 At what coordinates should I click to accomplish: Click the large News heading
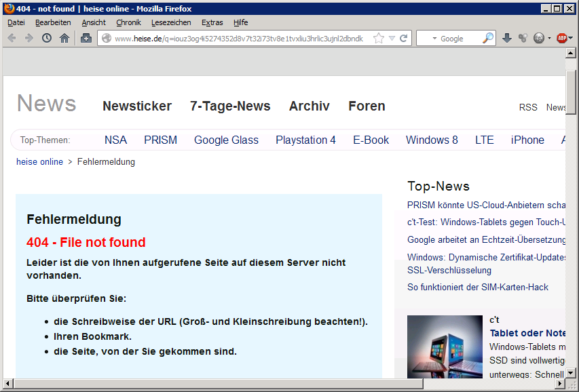pos(47,103)
